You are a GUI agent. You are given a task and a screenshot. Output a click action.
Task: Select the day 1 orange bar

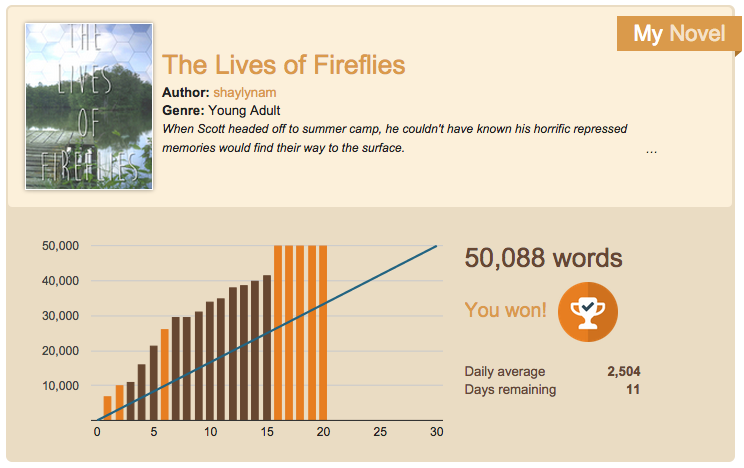coord(107,408)
